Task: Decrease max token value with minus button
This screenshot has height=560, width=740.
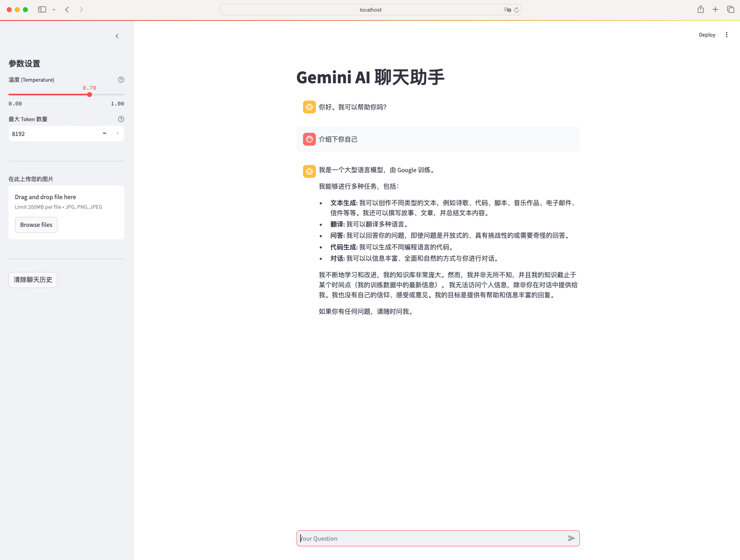Action: [105, 134]
